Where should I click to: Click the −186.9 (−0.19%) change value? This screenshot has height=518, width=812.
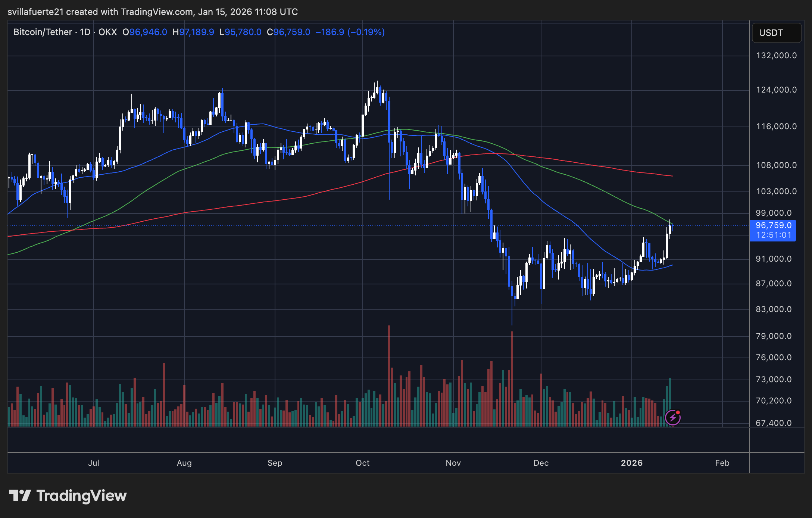coord(350,32)
